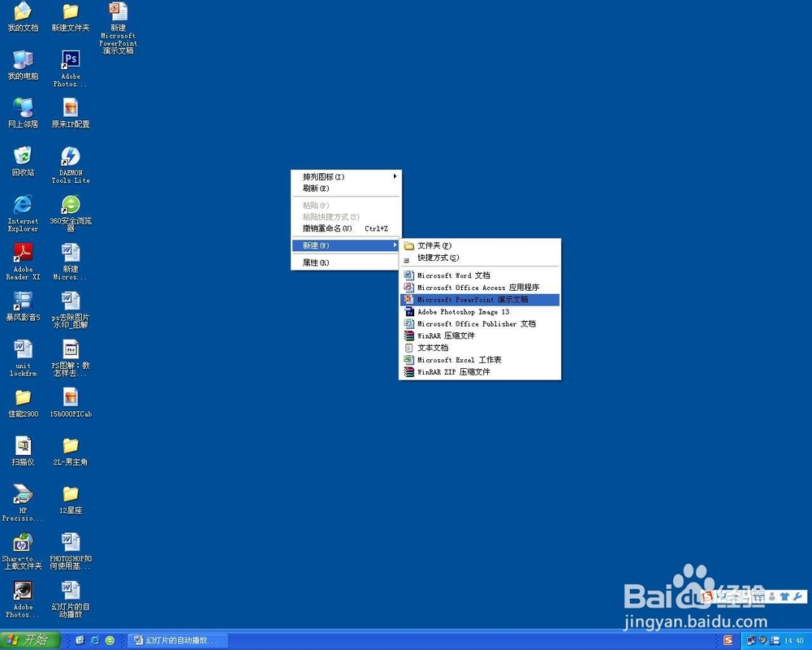
Task: Create a new Microsoft Excel 工作表
Action: [480, 360]
